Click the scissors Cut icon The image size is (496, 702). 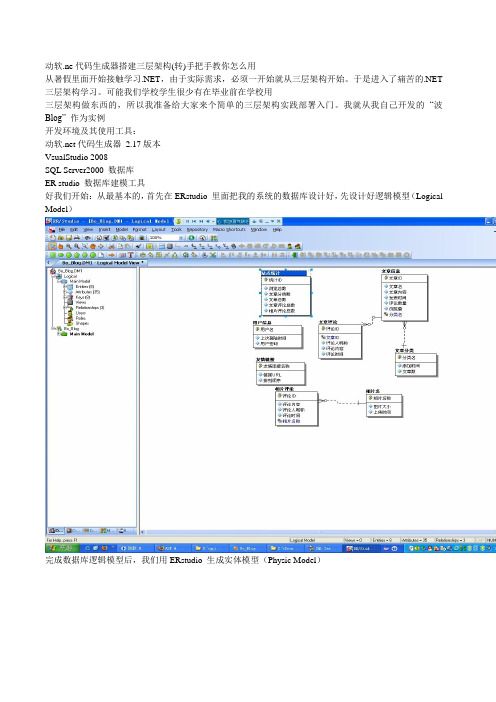point(111,246)
